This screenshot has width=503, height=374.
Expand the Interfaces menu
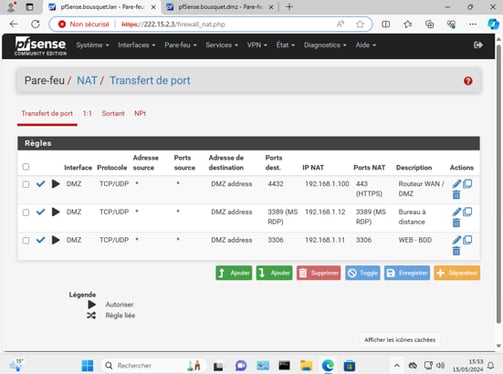click(x=136, y=45)
